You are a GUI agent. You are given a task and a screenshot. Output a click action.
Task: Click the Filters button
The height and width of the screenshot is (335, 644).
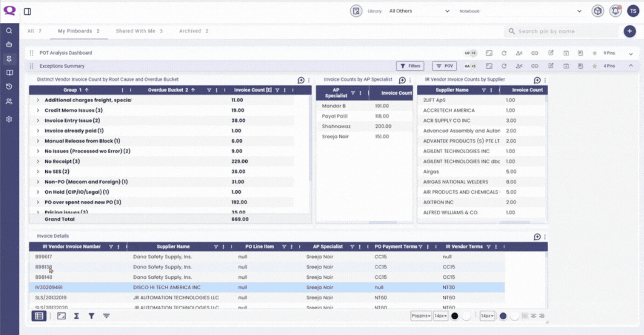410,66
